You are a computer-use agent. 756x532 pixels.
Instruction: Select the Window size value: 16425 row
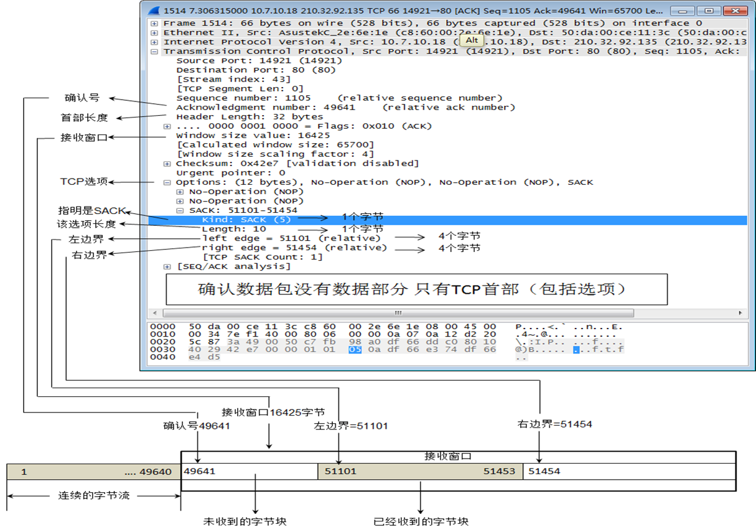253,135
